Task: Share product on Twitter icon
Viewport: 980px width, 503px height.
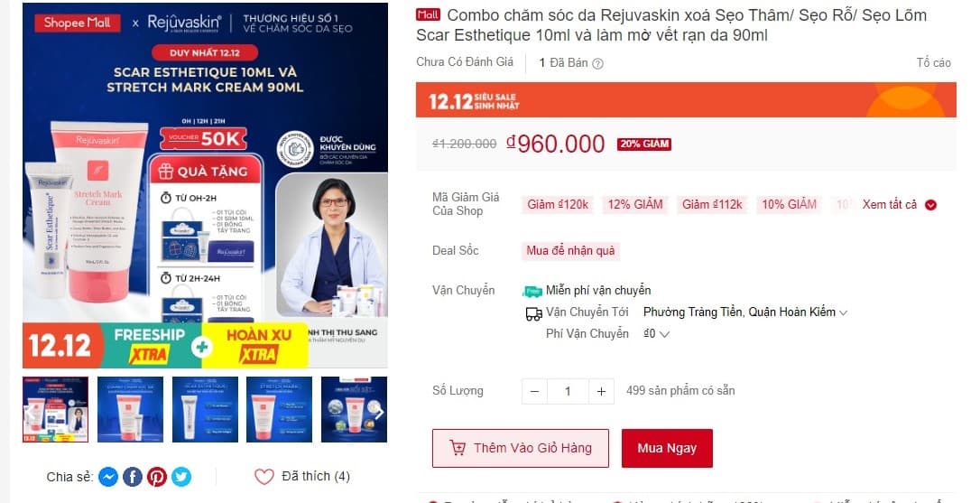Action: pyautogui.click(x=181, y=477)
